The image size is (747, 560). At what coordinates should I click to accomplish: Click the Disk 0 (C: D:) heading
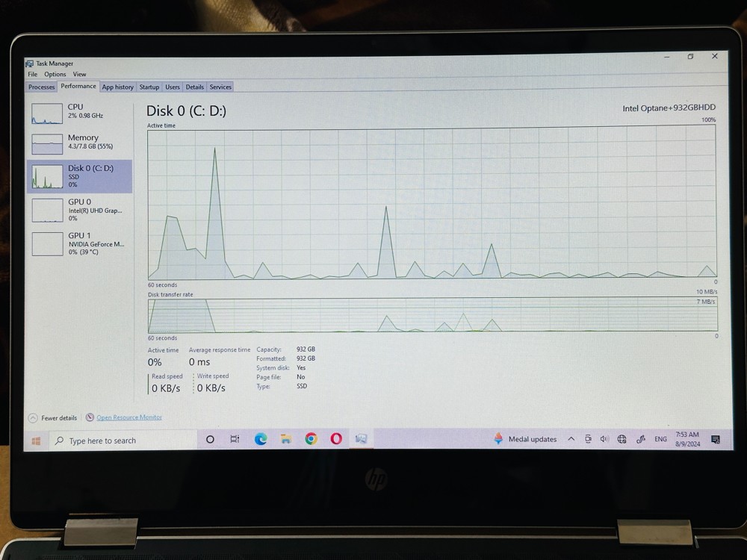(x=186, y=111)
